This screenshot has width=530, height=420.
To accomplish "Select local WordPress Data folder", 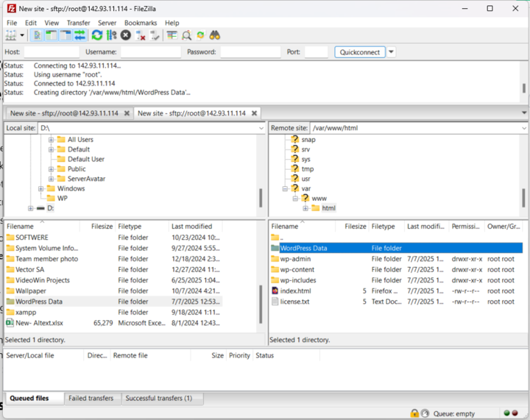I will click(114, 302).
